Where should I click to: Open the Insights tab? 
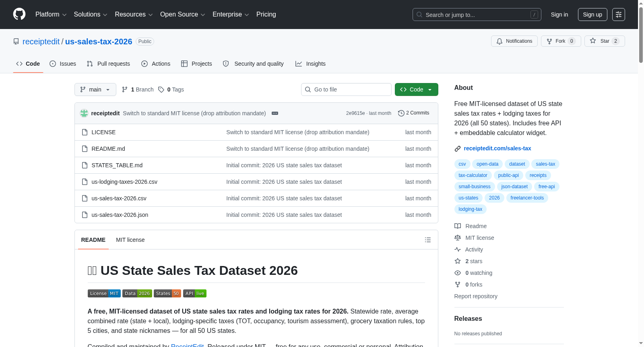tap(310, 64)
